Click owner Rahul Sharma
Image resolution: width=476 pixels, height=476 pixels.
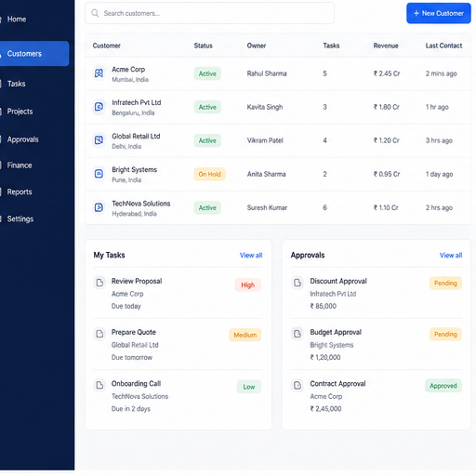tap(267, 73)
